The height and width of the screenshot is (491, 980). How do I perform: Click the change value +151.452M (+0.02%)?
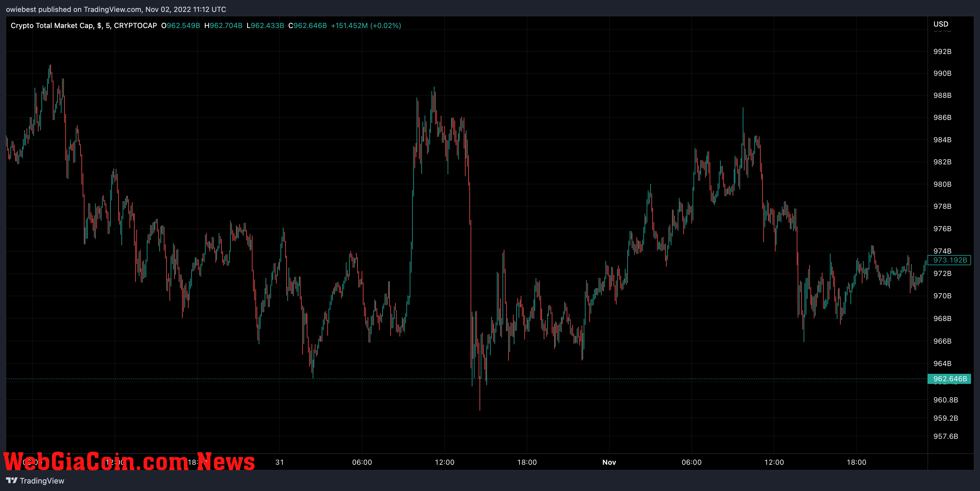point(366,25)
